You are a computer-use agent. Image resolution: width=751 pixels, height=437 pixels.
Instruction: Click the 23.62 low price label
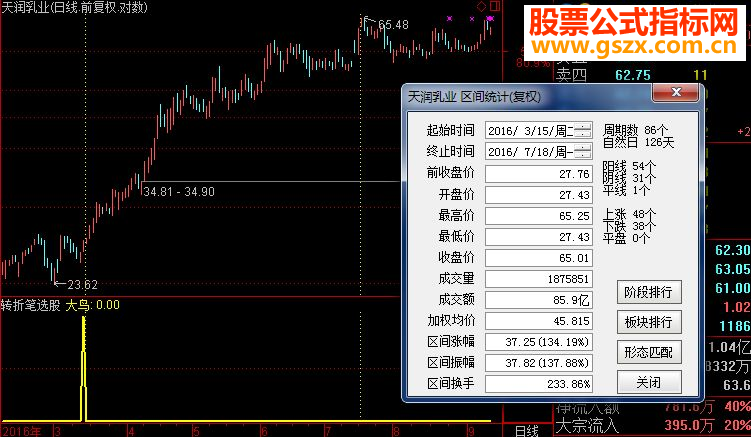(82, 285)
